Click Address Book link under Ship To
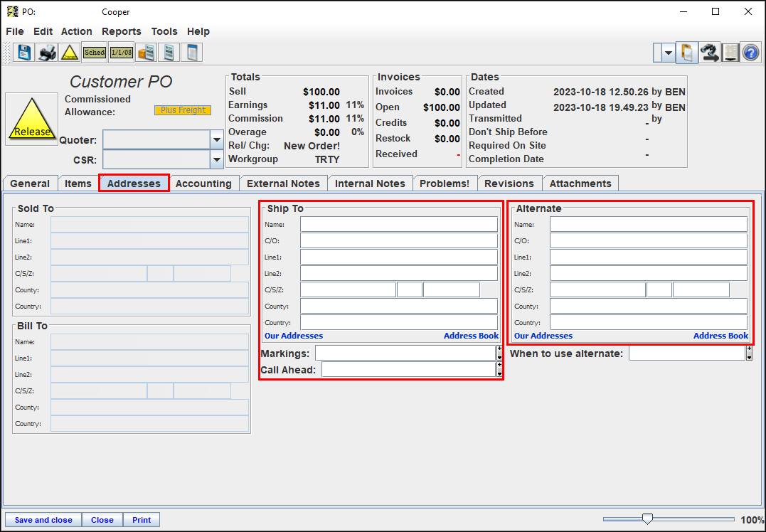 click(x=471, y=336)
